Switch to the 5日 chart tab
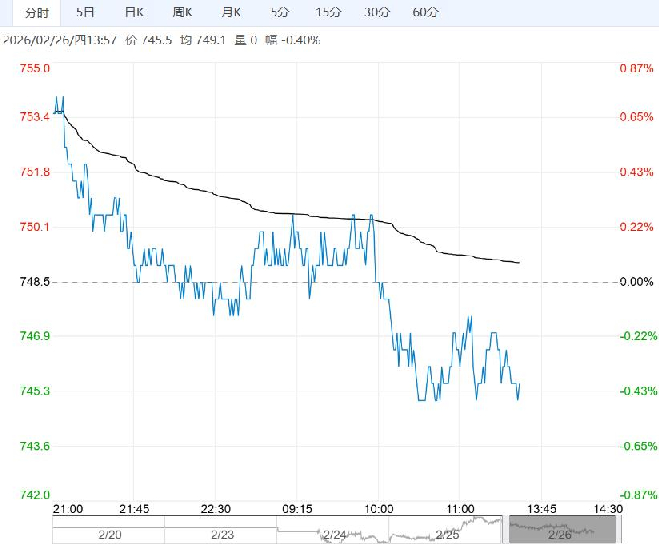659x546 pixels. [x=87, y=13]
